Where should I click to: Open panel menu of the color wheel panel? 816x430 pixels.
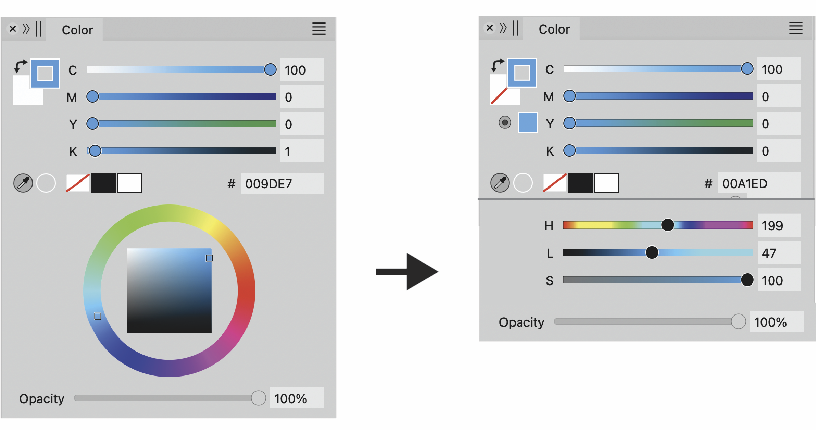click(x=319, y=29)
